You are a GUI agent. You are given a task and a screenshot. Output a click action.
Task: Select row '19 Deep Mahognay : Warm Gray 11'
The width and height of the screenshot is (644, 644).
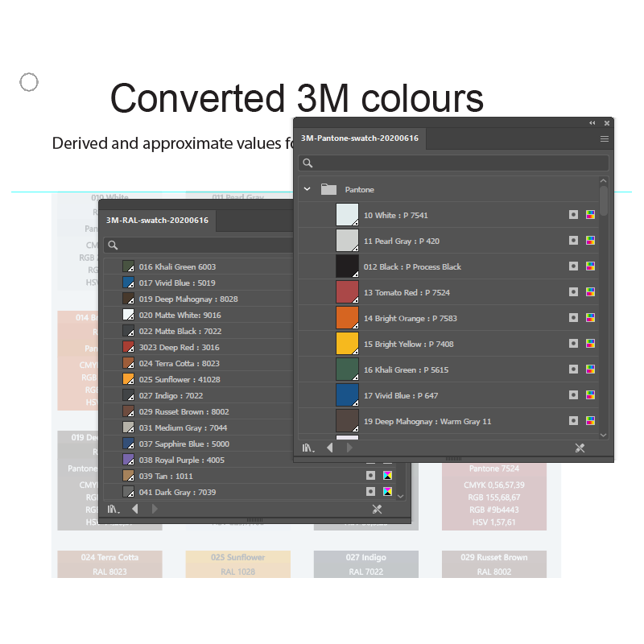[448, 421]
